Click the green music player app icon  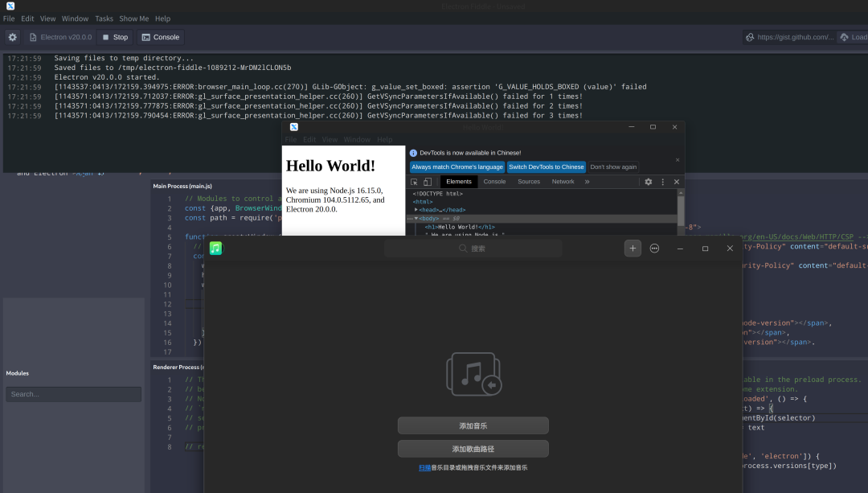click(x=216, y=249)
